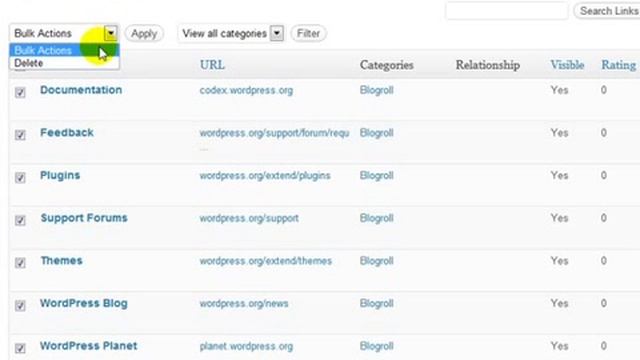Click the Filter button

(308, 33)
